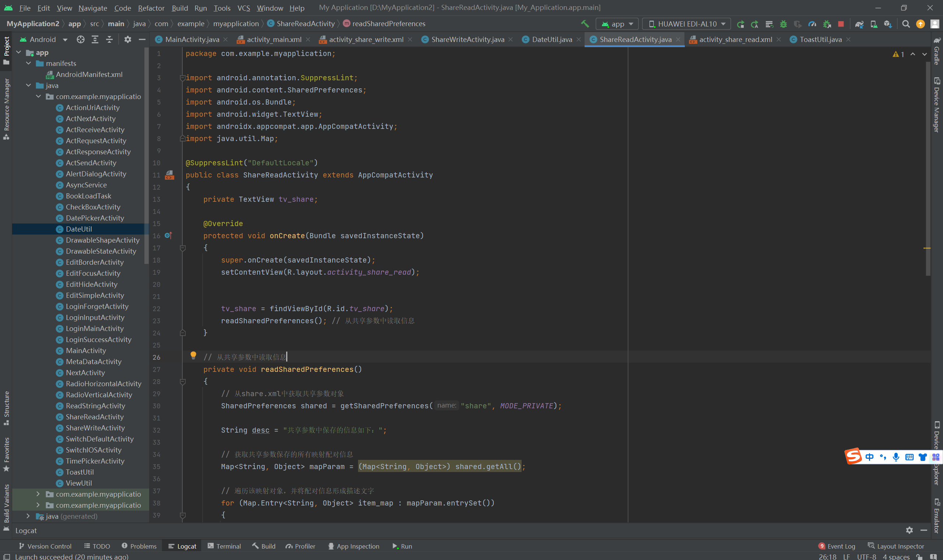Open the Terminal tool window button
Viewport: 943px width, 560px height.
coord(224,546)
